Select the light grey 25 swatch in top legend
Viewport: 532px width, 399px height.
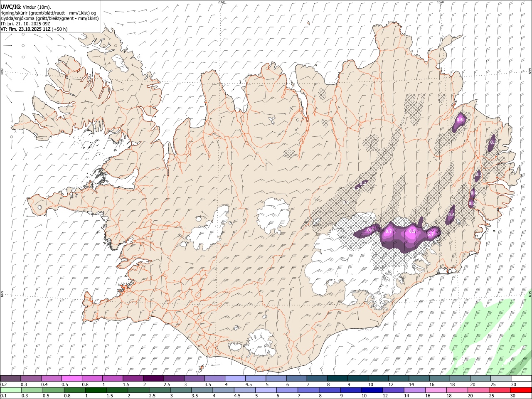(501, 379)
